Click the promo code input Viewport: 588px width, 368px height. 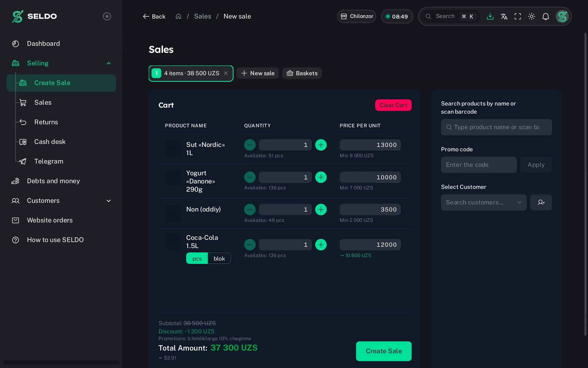tap(479, 165)
